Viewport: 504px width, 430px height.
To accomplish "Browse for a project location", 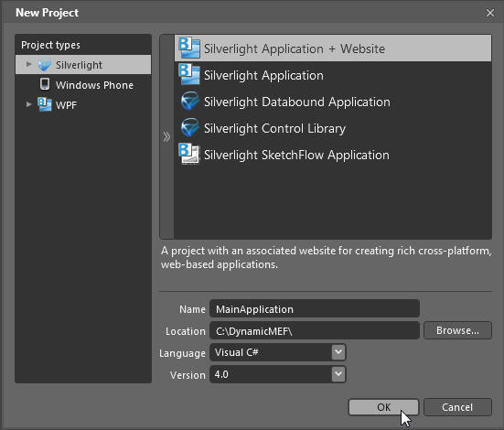I will [457, 330].
